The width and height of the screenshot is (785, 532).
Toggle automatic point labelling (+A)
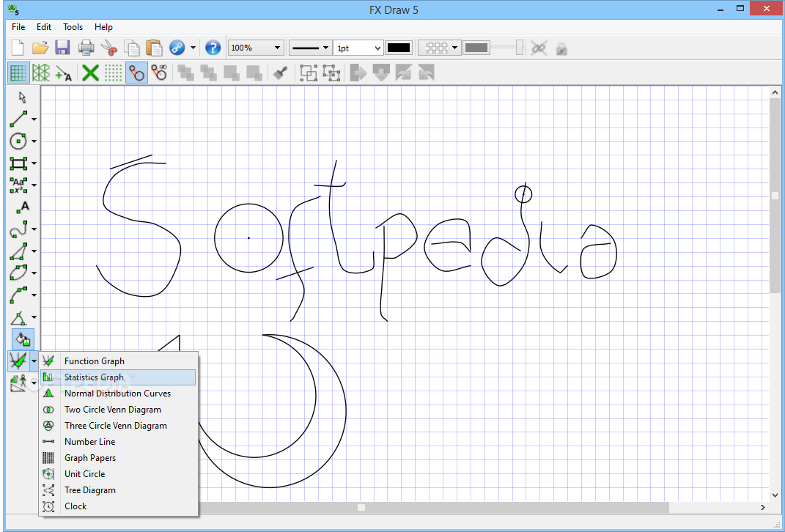click(64, 73)
